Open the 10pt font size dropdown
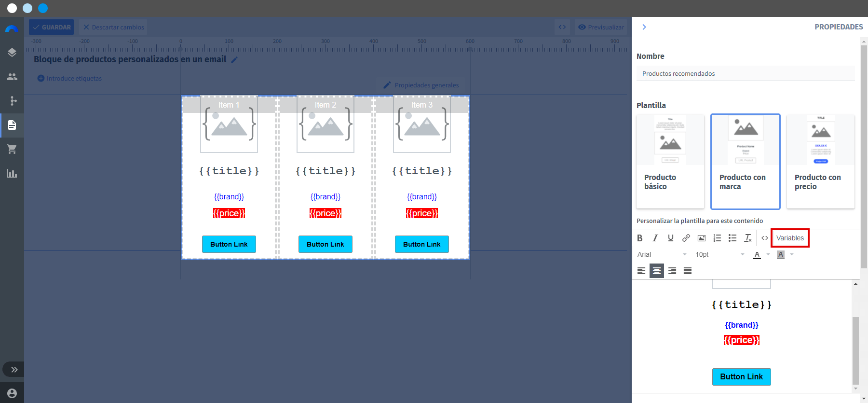 [x=720, y=254]
